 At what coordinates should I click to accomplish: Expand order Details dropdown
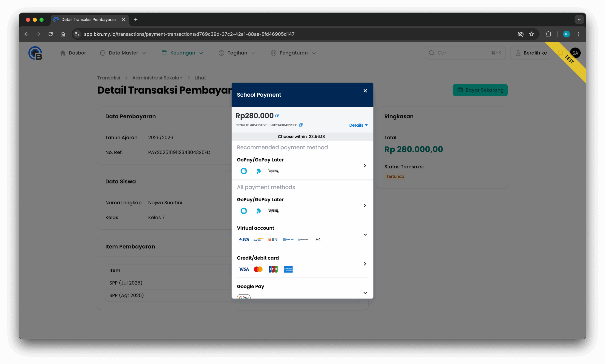358,125
